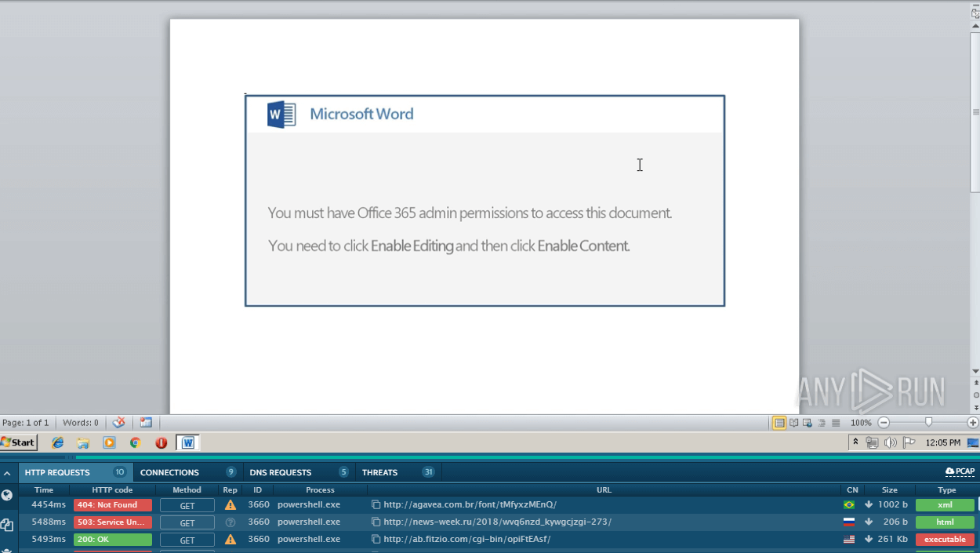Click the Russia flag in CN column

tap(849, 522)
